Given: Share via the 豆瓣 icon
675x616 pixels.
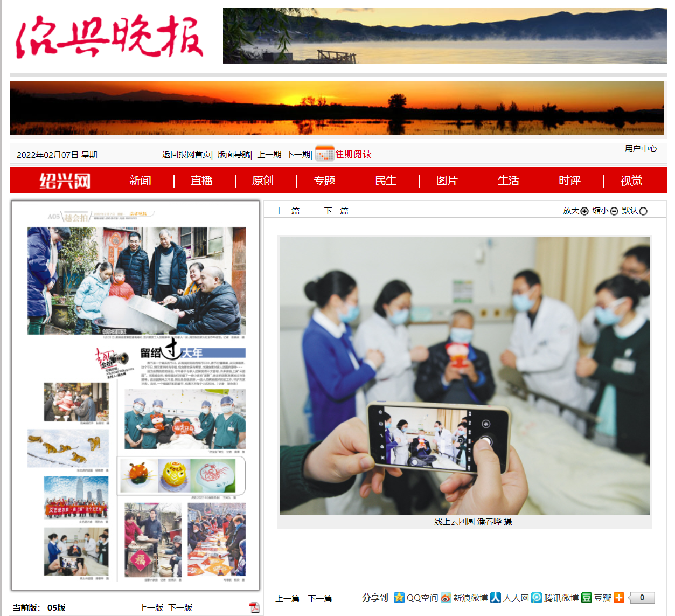Looking at the screenshot, I should [x=587, y=598].
